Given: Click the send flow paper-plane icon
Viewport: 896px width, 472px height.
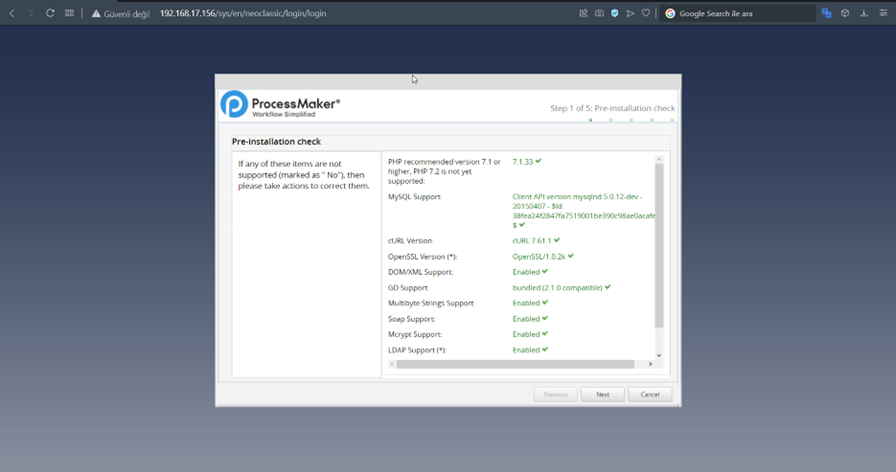Looking at the screenshot, I should click(630, 13).
